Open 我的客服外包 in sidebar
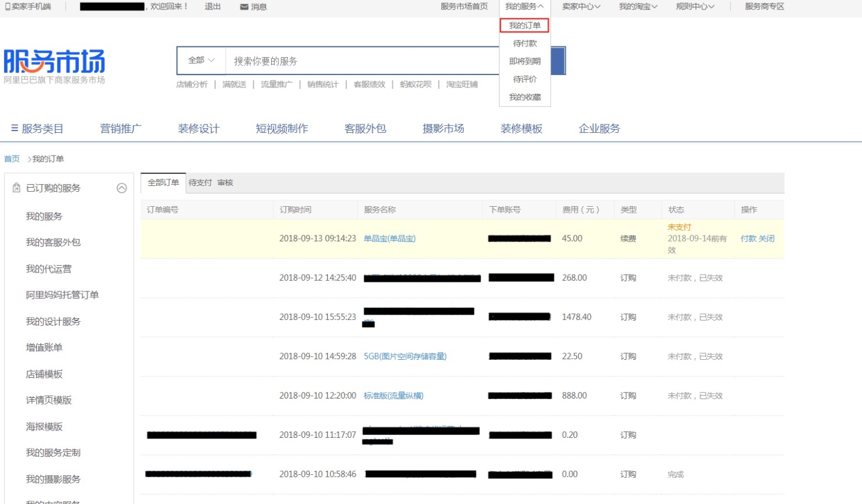Screen dimensions: 862x504 [53, 242]
